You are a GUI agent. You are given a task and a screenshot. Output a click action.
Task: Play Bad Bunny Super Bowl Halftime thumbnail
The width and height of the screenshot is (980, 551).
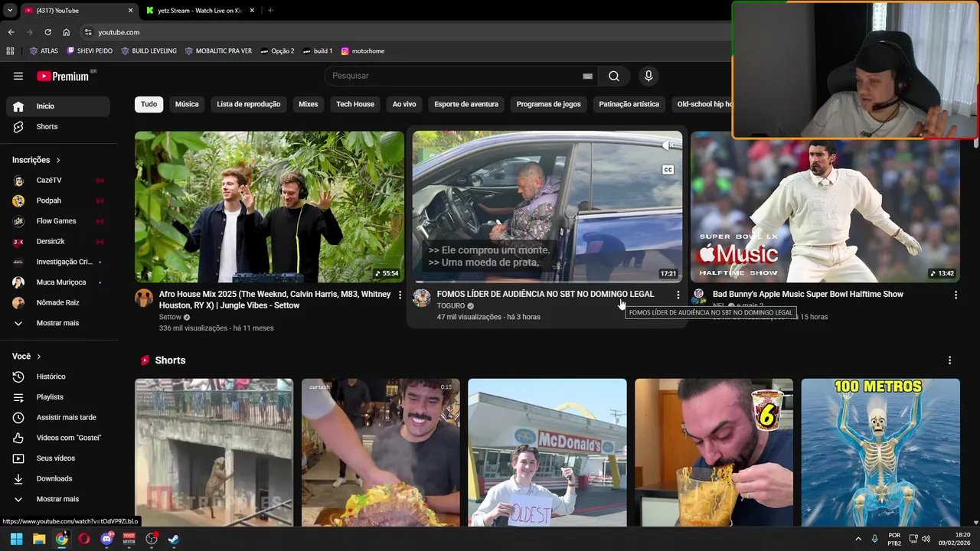point(825,207)
